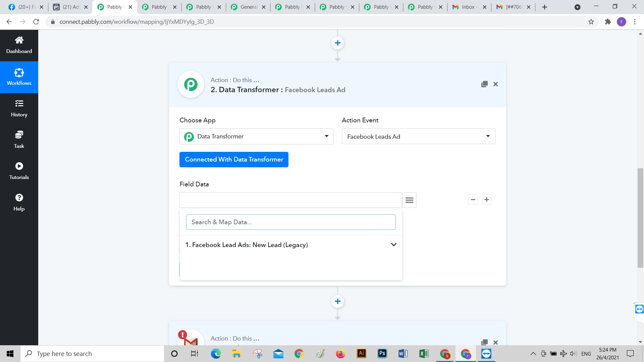Open Tutorials from the sidebar
This screenshot has width=644, height=362.
(x=19, y=171)
